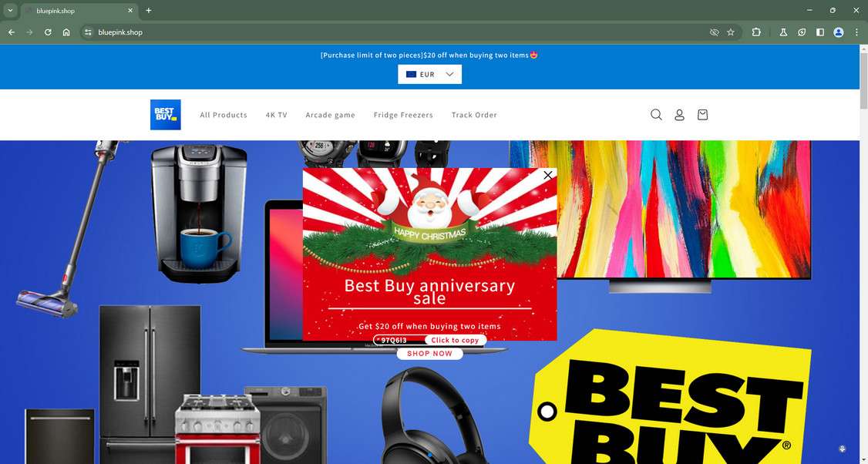Screen dimensions: 868x464
Task: Open the Fridge Freezers category
Action: (x=403, y=115)
